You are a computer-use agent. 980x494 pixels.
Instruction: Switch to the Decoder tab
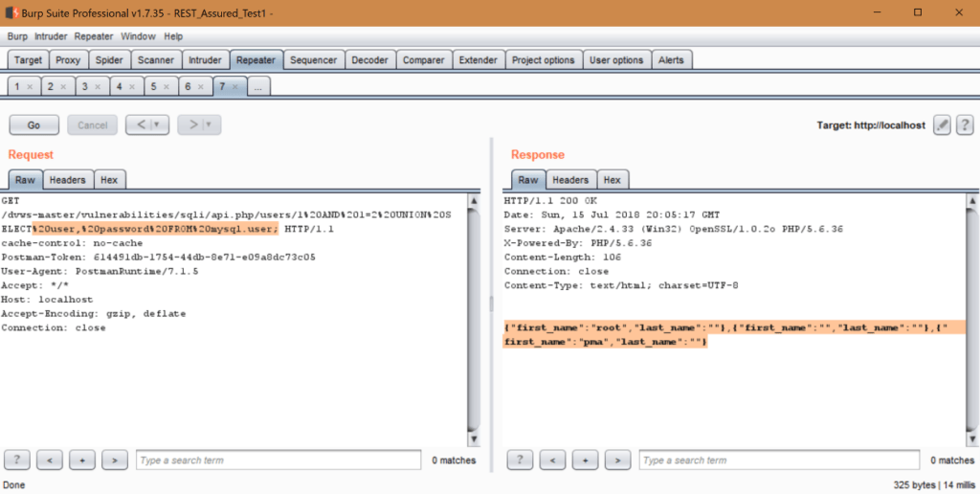click(x=369, y=59)
